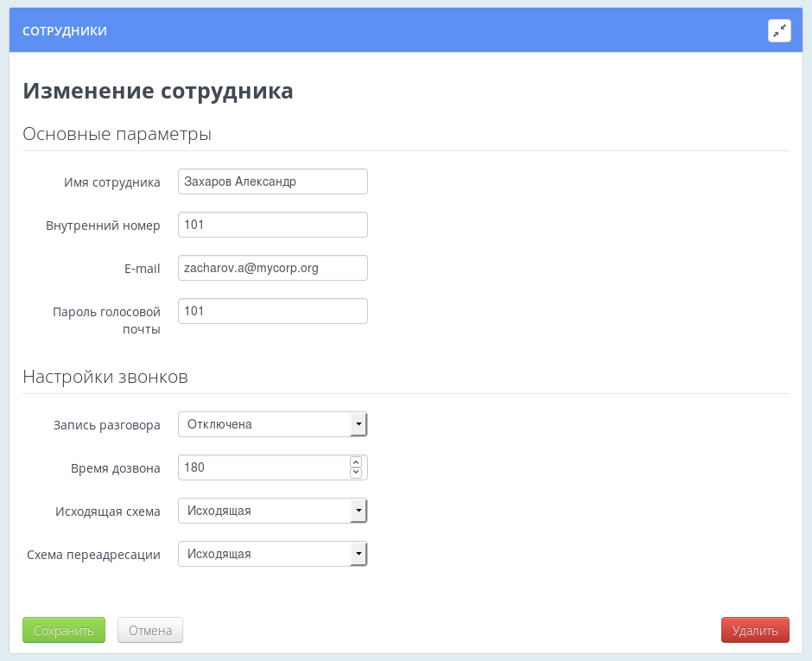Image resolution: width=812 pixels, height=661 pixels.
Task: Click the Изменение сотрудника heading
Action: pos(158,90)
